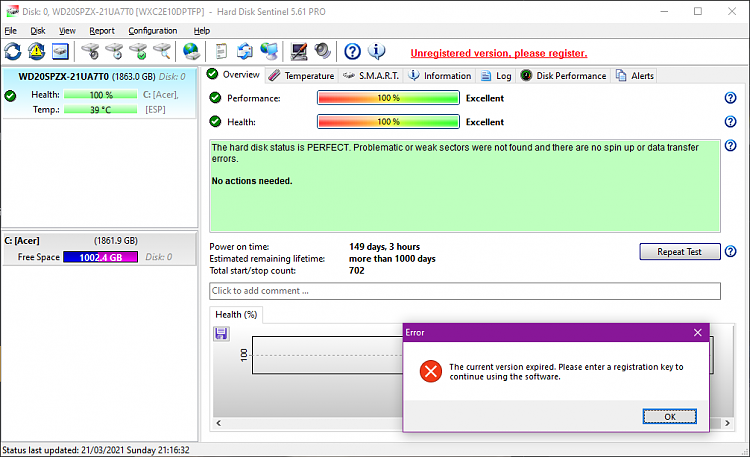The image size is (750, 457).
Task: Click the disk with green checkmark icon
Action: click(x=138, y=51)
